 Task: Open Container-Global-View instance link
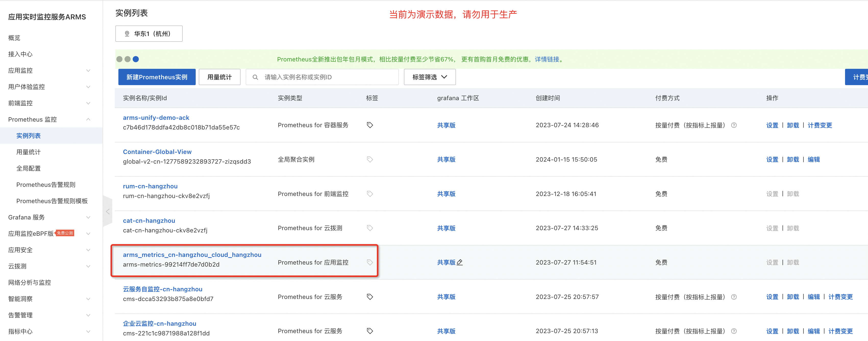coord(157,152)
